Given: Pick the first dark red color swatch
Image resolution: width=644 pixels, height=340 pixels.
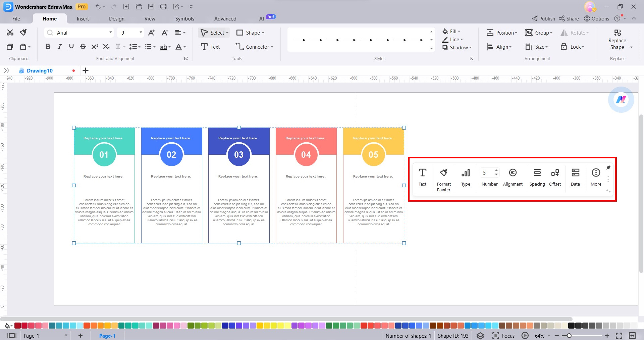Looking at the screenshot, I should pos(18,325).
